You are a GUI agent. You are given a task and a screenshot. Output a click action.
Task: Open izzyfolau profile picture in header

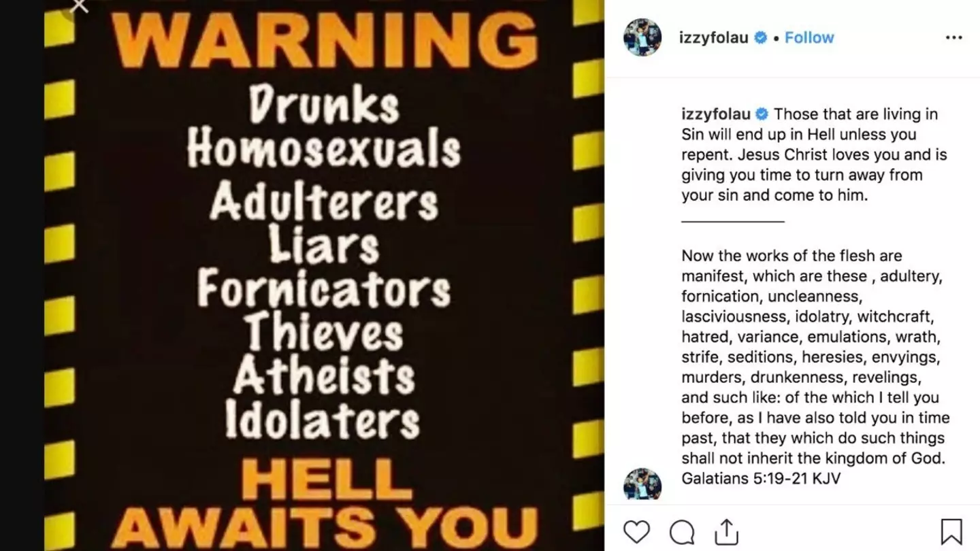click(642, 37)
